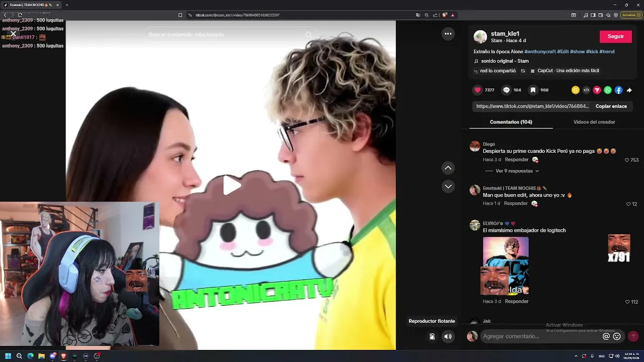Click the stam_kle1 username
This screenshot has width=644, height=362.
click(505, 34)
